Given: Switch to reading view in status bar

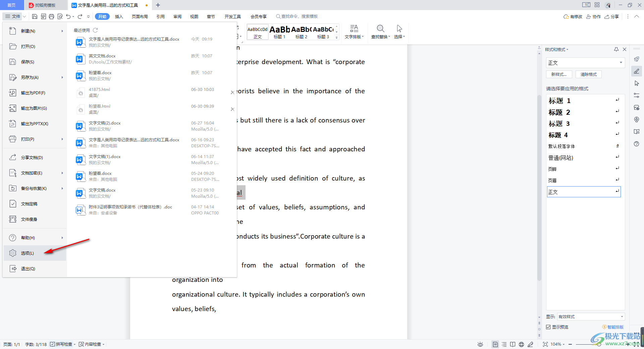Looking at the screenshot, I should click(x=513, y=344).
